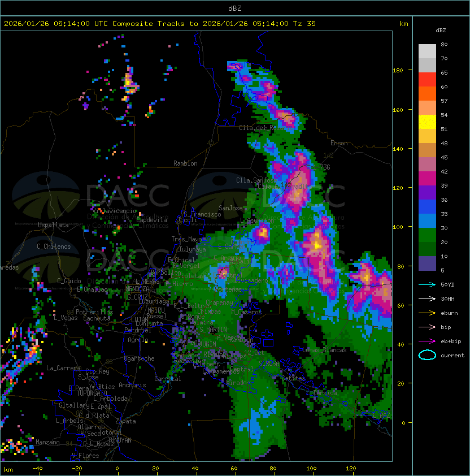
Task: Click the '-40' tick on bottom axis
Action: (x=37, y=469)
